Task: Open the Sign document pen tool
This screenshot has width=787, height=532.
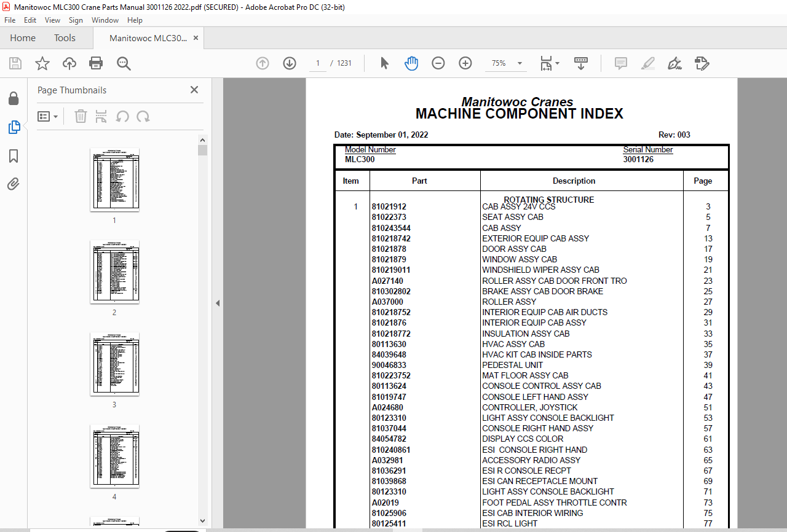Action: pos(675,63)
